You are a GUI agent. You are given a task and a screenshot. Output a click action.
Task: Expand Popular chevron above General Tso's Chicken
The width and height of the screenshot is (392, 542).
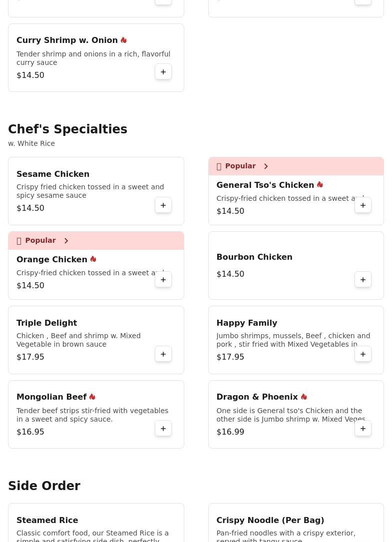click(266, 166)
